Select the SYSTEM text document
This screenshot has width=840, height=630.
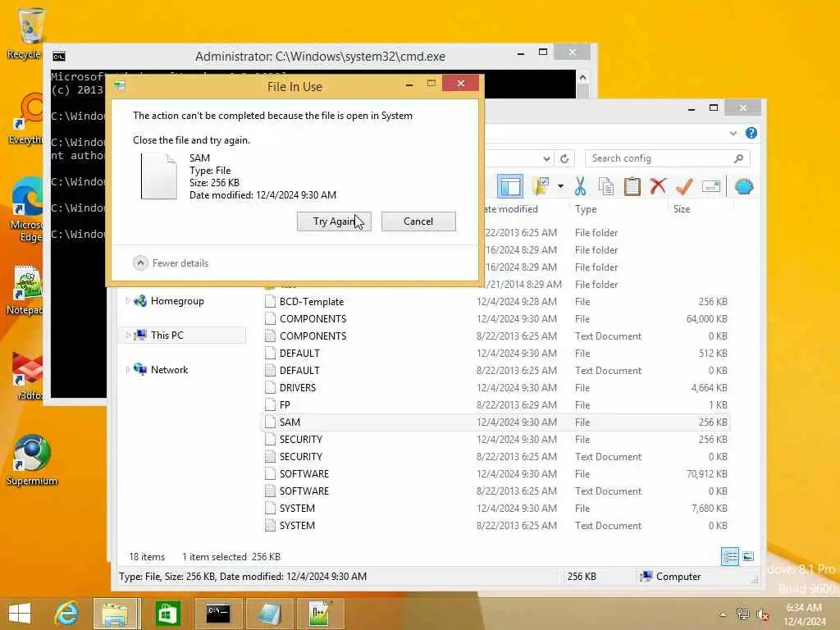click(496, 526)
